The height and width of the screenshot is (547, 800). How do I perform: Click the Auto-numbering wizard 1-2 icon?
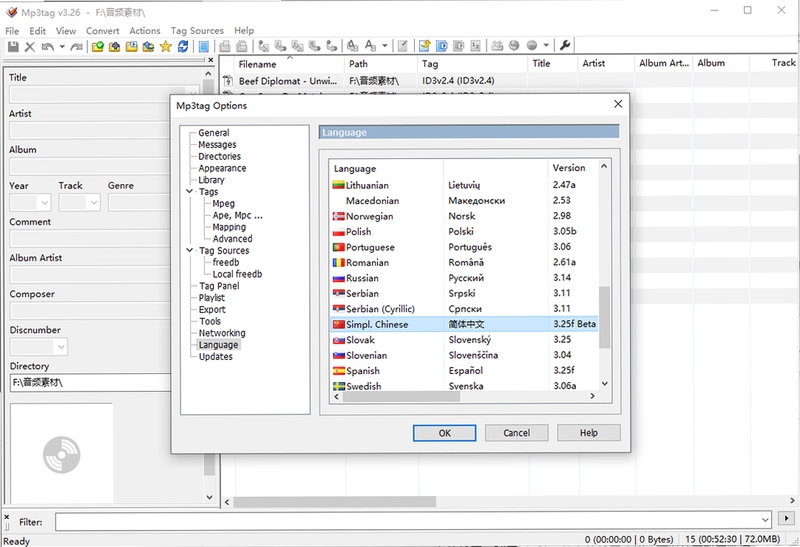(476, 46)
